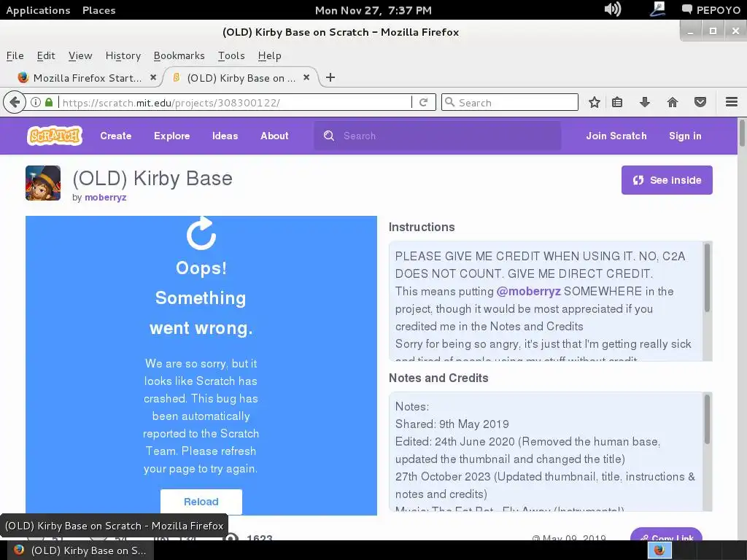Viewport: 747px width, 560px height.
Task: Open the Scratch About page
Action: click(x=274, y=136)
